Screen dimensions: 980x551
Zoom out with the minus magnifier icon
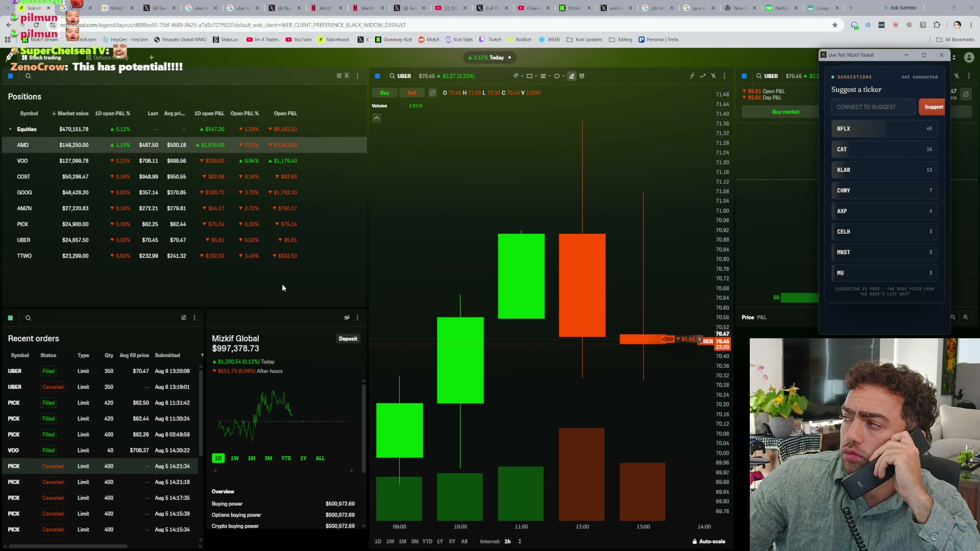(x=952, y=317)
